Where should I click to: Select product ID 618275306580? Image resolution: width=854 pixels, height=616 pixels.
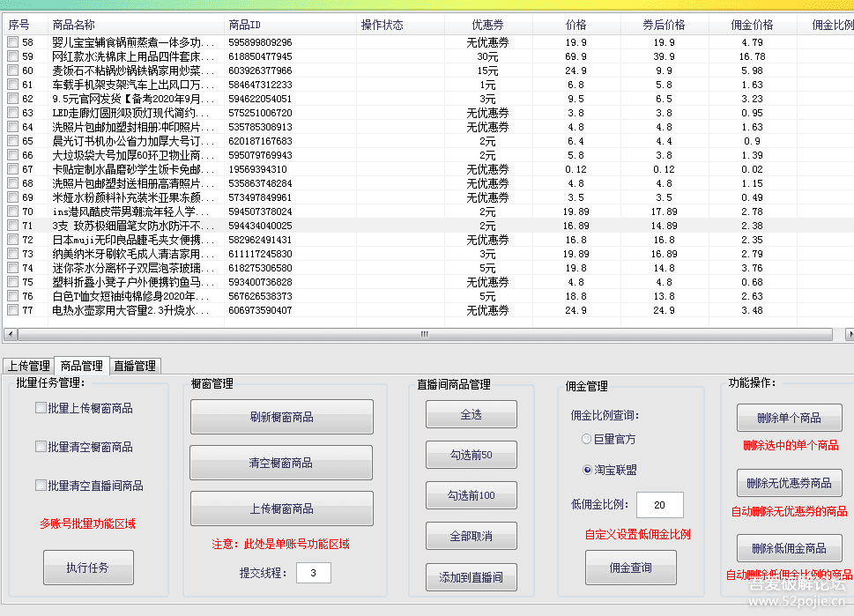point(260,268)
